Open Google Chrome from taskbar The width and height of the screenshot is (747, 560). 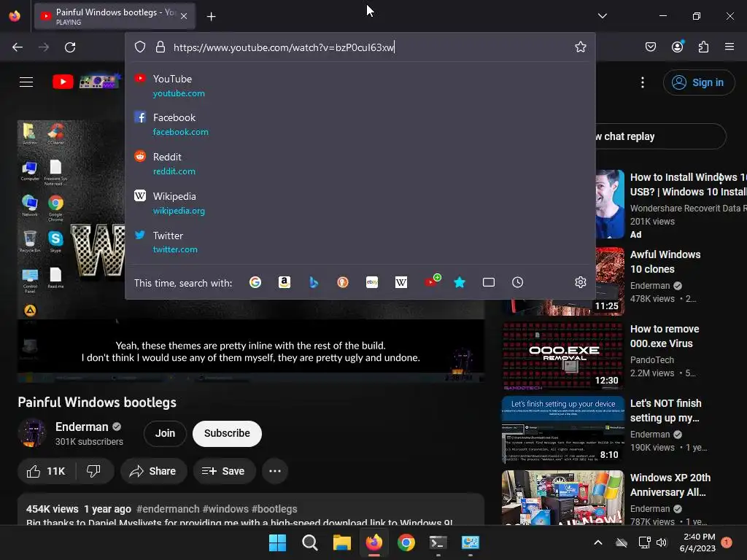406,542
